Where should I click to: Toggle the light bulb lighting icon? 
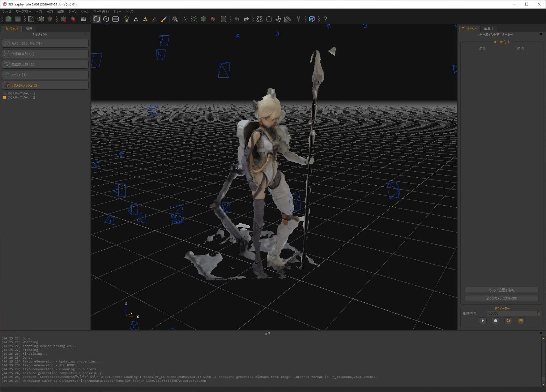pos(127,19)
